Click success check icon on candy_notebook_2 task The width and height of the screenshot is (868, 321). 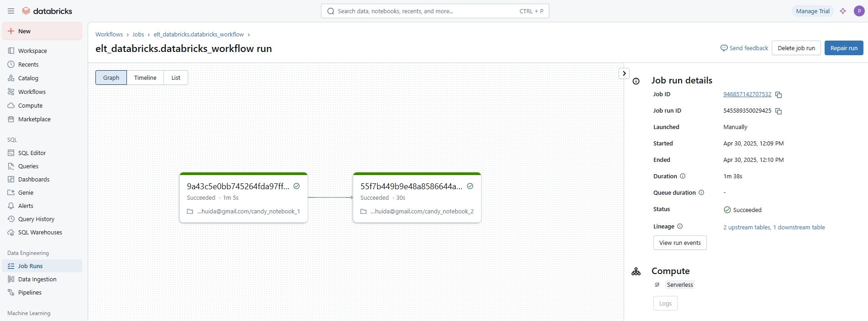click(x=470, y=186)
